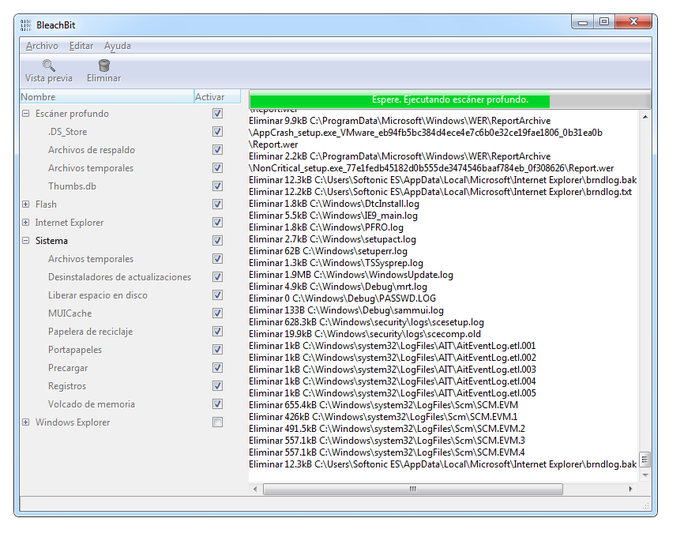Select Volcado de memoria tree item
680x533 pixels.
pyautogui.click(x=92, y=404)
